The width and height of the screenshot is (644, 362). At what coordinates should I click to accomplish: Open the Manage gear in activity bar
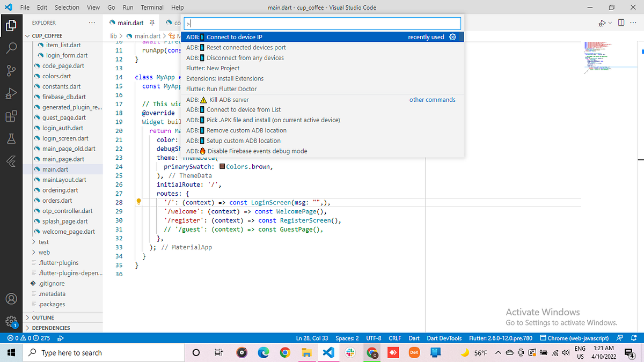coord(11,321)
